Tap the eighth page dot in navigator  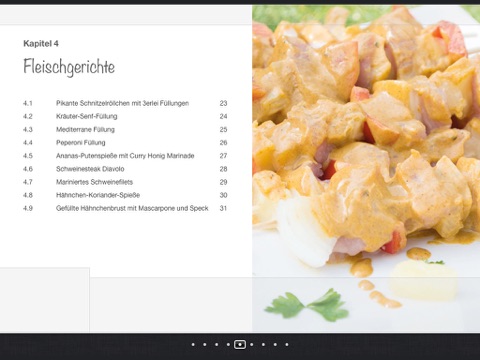point(275,344)
